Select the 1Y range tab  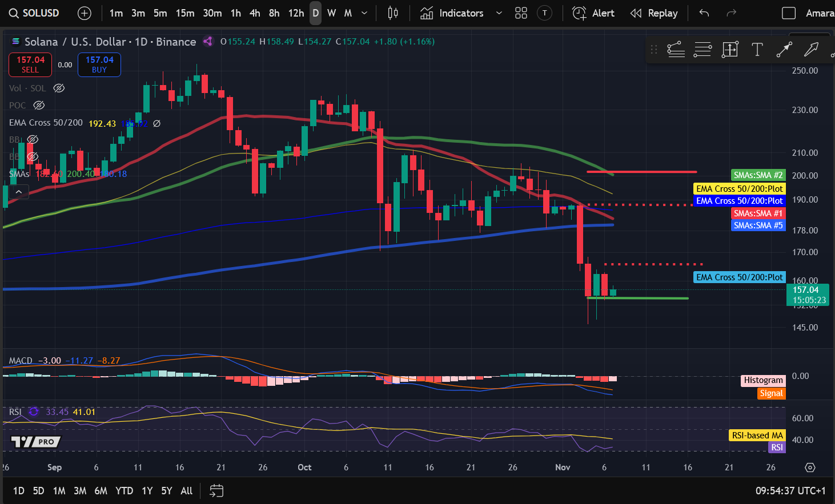(147, 491)
